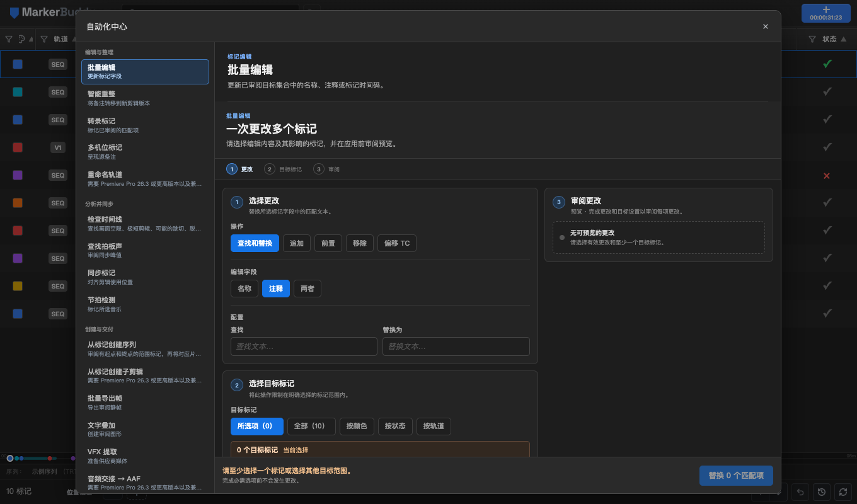Click status check in yellow marker row
The width and height of the screenshot is (857, 504).
coord(827,286)
